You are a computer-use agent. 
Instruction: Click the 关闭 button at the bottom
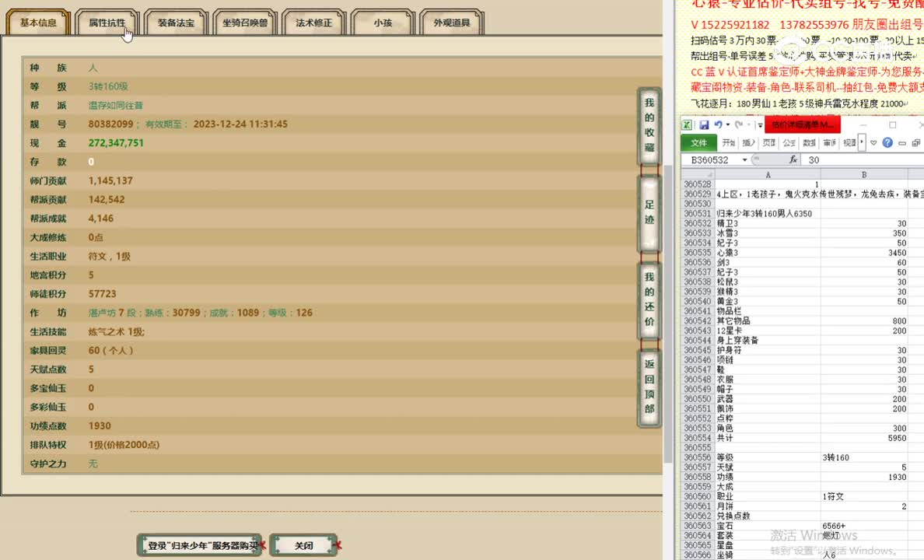pos(303,545)
